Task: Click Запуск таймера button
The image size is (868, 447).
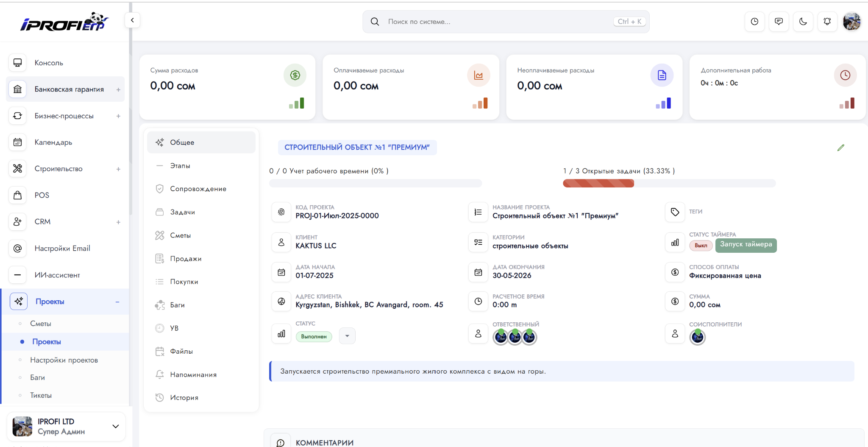Action: click(x=746, y=245)
